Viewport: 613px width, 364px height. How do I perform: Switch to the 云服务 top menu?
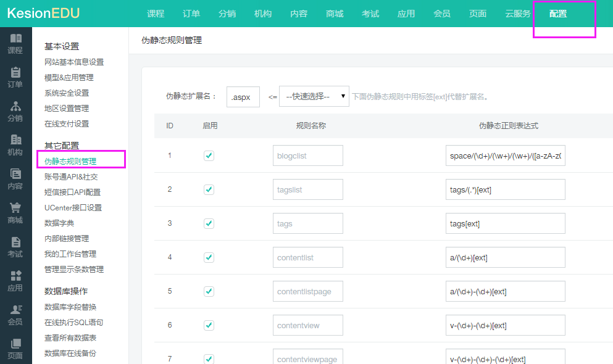click(517, 14)
